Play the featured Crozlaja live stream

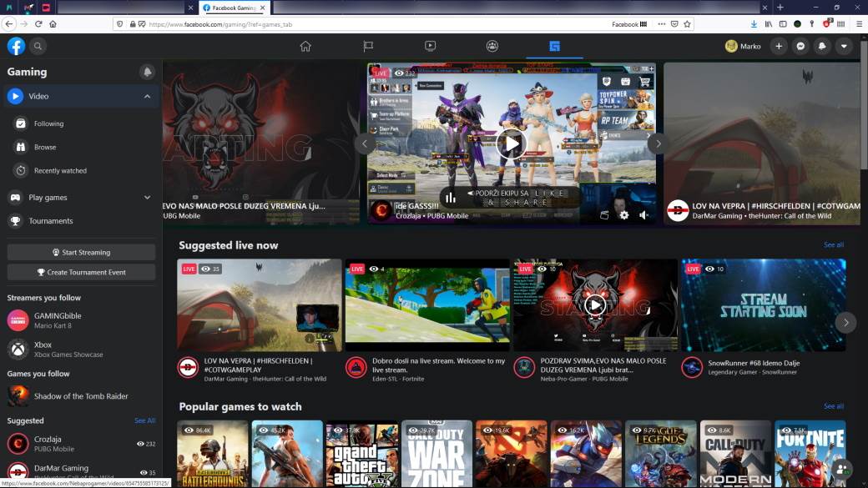pyautogui.click(x=511, y=143)
